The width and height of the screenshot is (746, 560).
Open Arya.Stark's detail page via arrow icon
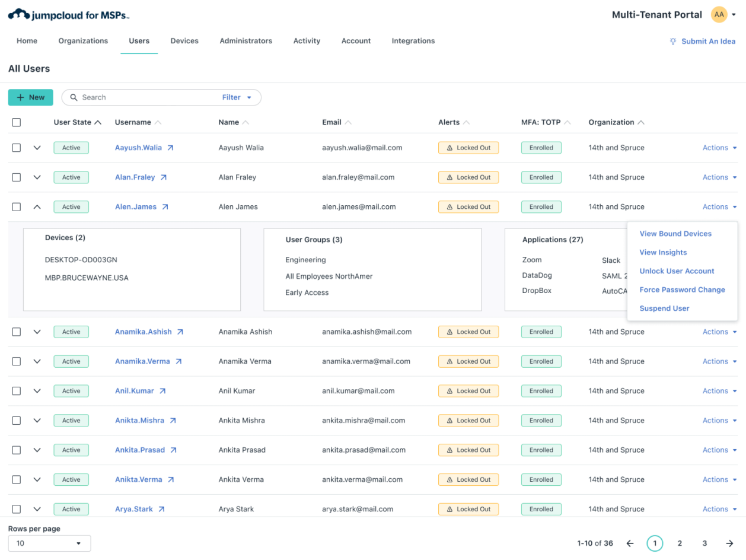pyautogui.click(x=162, y=509)
